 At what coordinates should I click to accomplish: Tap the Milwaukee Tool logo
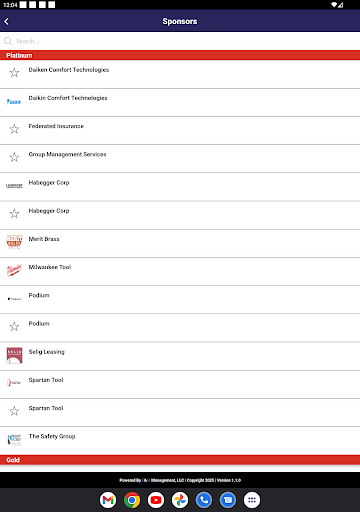coord(14,270)
